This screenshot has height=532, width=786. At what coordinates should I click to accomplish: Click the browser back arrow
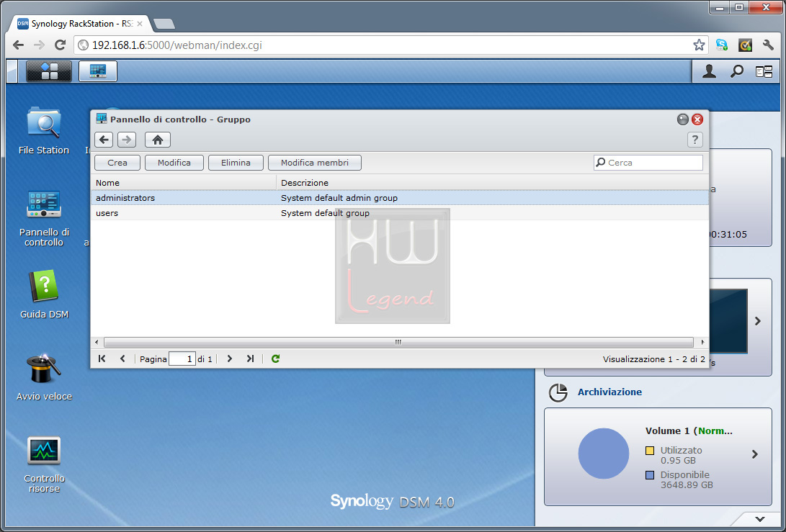tap(19, 45)
